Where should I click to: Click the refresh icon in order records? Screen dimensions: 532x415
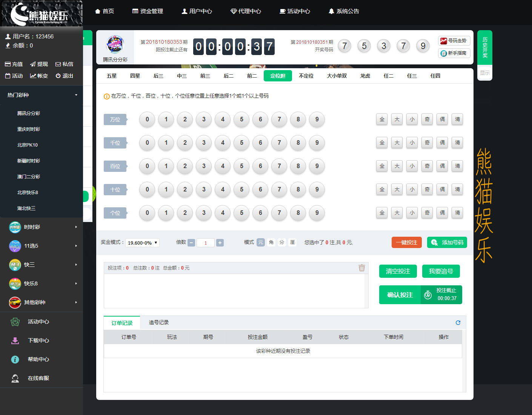point(458,323)
